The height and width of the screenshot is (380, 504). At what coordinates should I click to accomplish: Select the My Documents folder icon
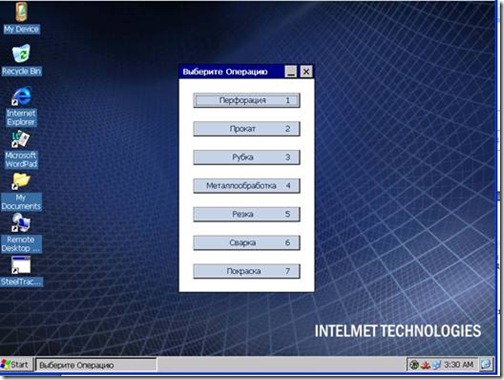click(21, 192)
